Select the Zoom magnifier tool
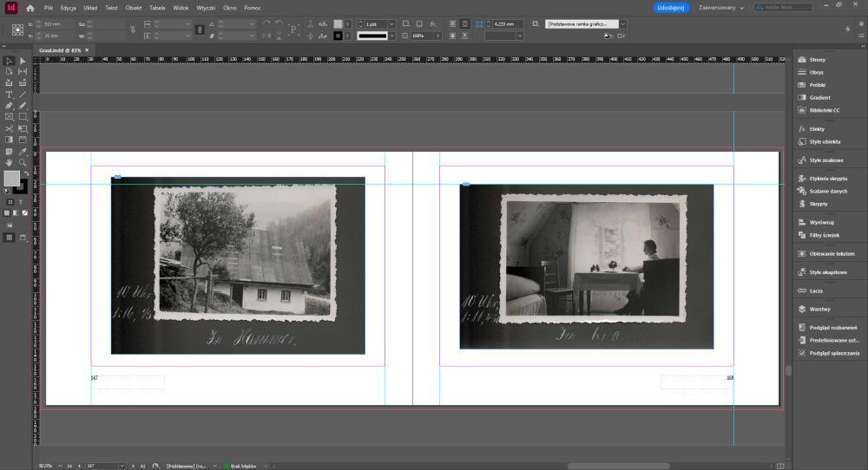This screenshot has height=470, width=868. click(x=23, y=162)
